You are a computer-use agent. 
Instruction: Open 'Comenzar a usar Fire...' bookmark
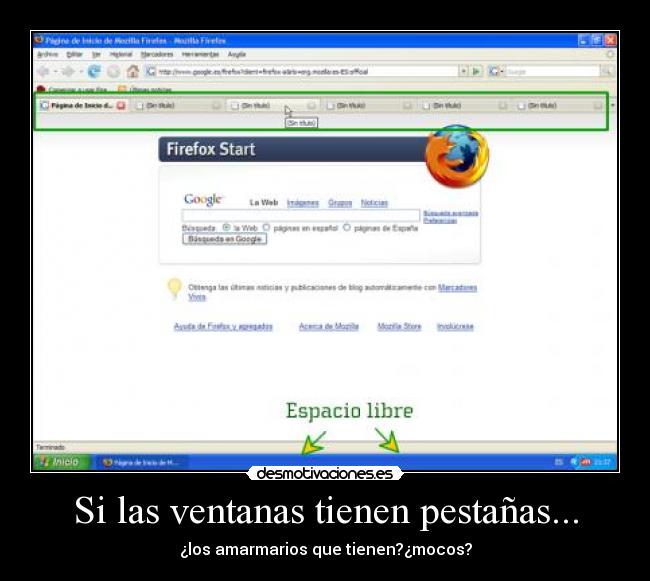(73, 90)
